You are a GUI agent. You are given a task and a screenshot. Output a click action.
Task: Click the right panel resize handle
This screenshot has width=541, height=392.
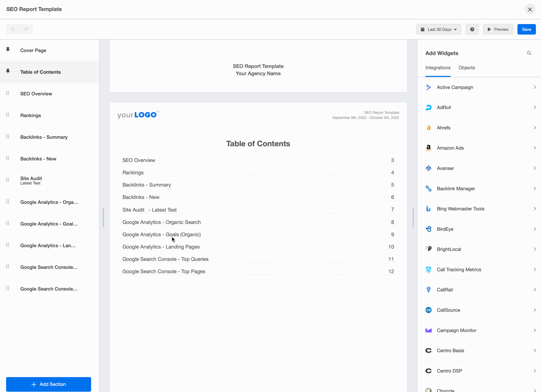413,218
